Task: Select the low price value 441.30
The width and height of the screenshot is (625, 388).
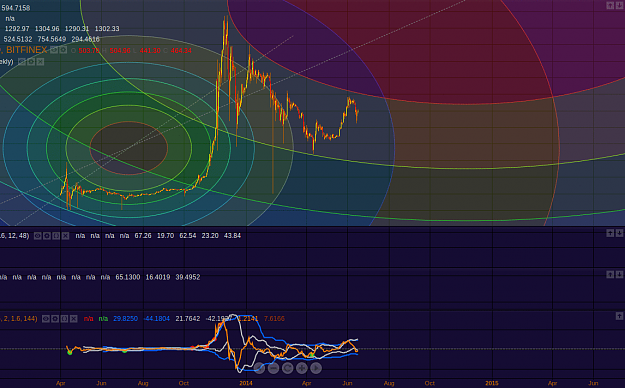Action: 150,51
